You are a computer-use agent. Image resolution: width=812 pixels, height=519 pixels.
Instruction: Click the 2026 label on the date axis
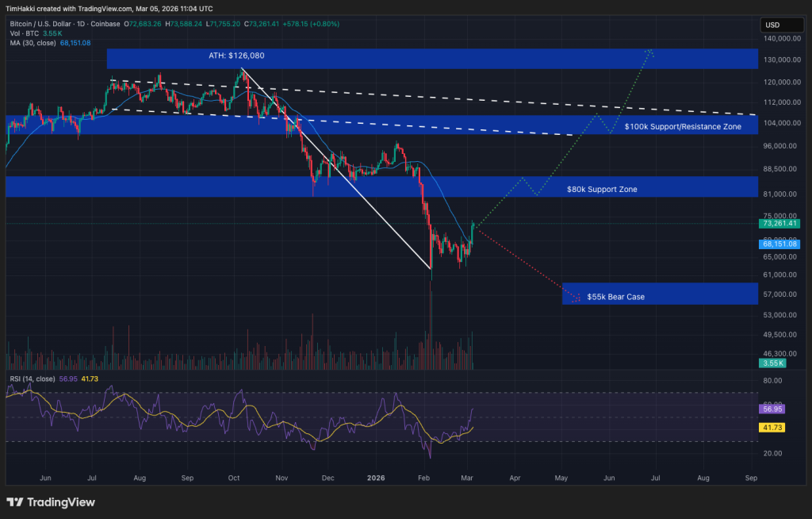tap(375, 478)
